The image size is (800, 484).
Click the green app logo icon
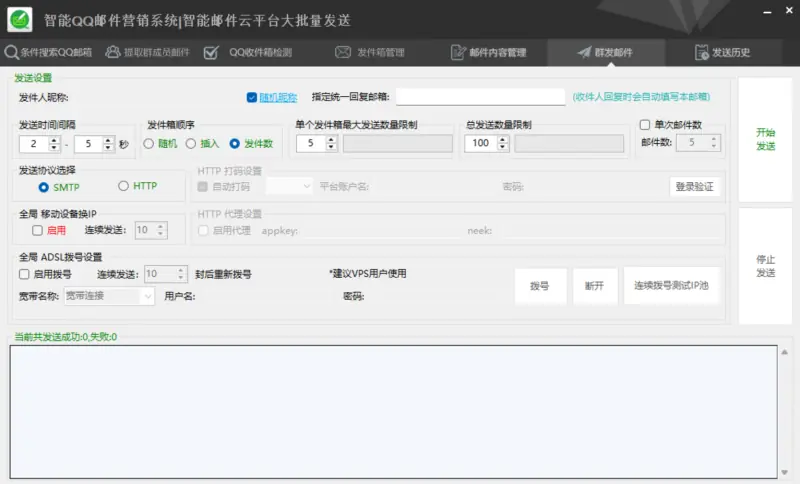coord(20,20)
